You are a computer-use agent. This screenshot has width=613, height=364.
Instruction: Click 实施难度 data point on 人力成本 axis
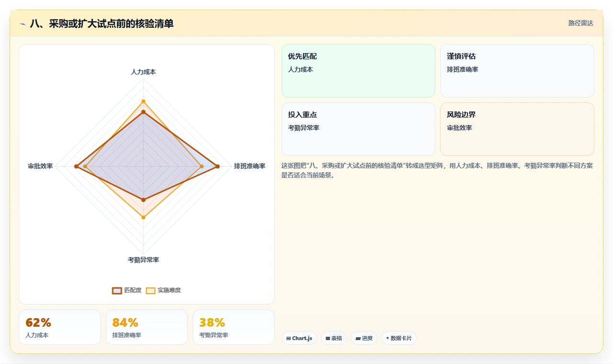pos(143,101)
